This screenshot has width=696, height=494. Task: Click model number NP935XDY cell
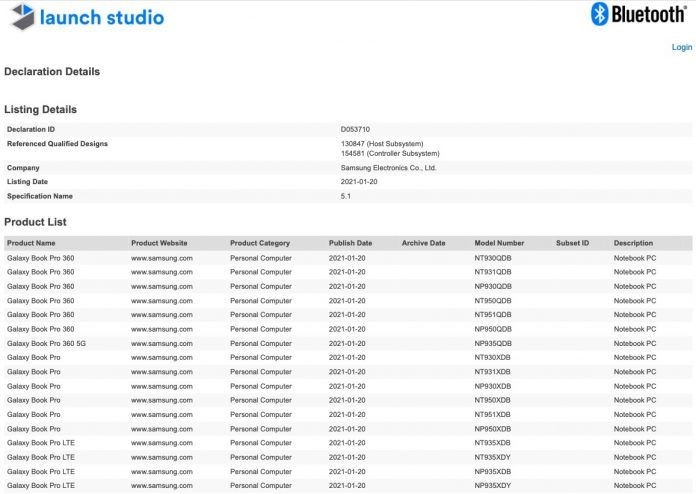pyautogui.click(x=492, y=486)
